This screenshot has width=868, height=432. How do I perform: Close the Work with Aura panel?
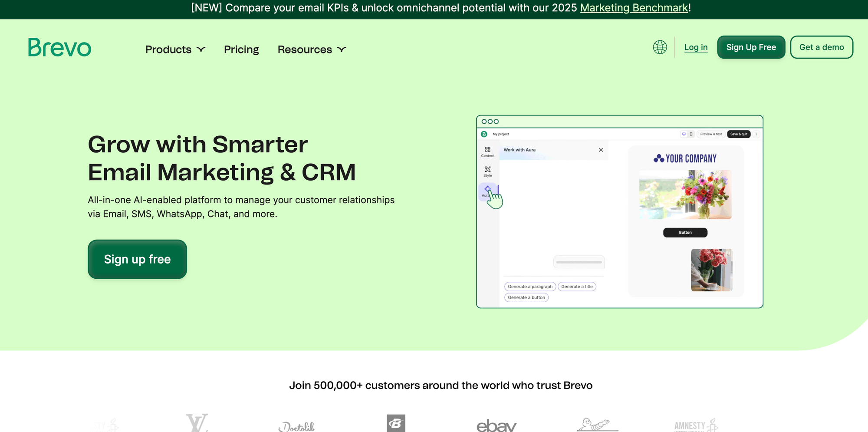tap(601, 150)
